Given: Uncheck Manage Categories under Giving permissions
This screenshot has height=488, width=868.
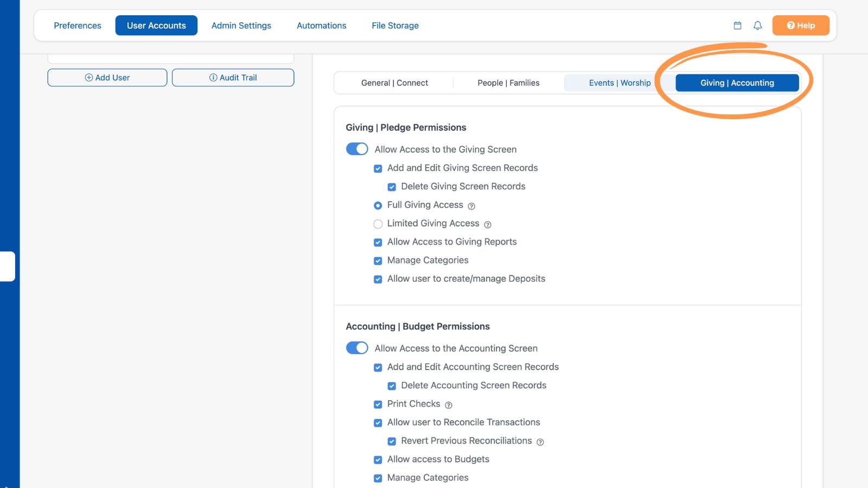Looking at the screenshot, I should (378, 261).
